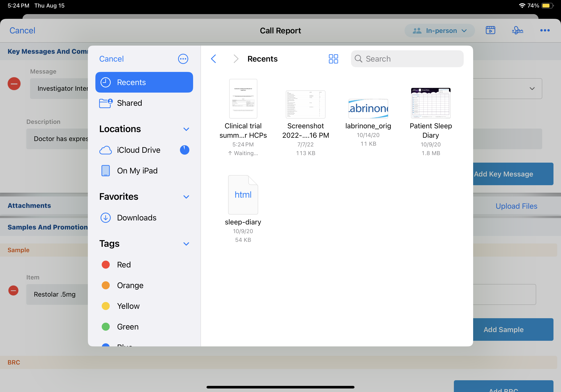561x392 pixels.
Task: Collapse the Favorites section
Action: click(x=186, y=197)
